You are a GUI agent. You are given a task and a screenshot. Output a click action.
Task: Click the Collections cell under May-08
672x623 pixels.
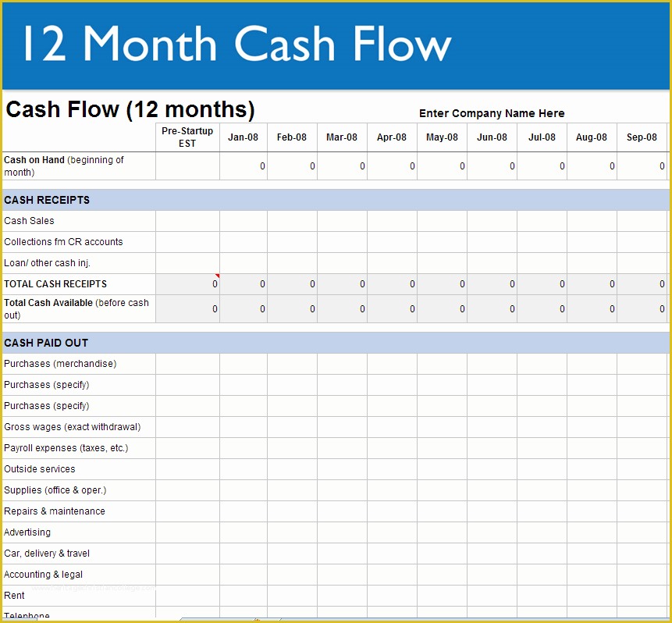[x=443, y=242]
